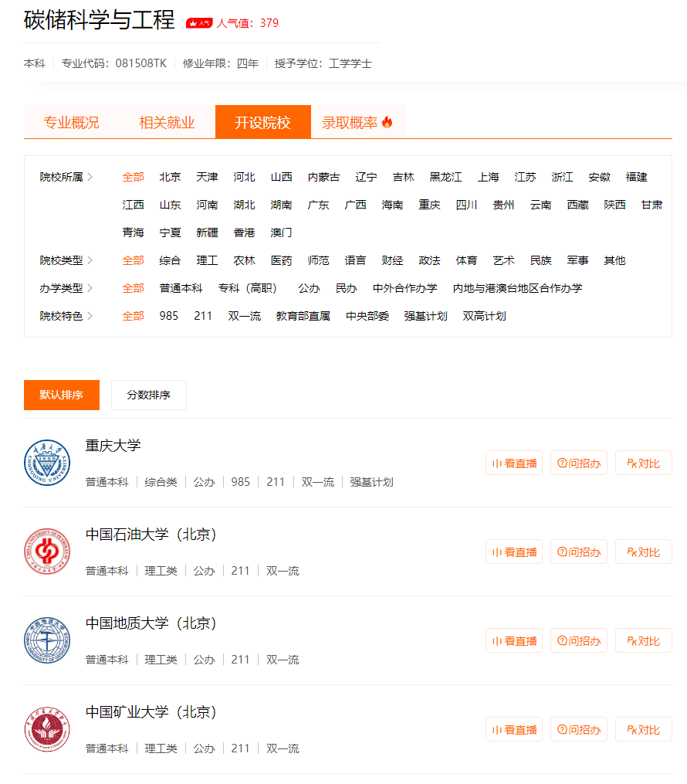The height and width of the screenshot is (784, 687).
Task: Click the fire icon on 录取概率 tab
Action: [388, 121]
